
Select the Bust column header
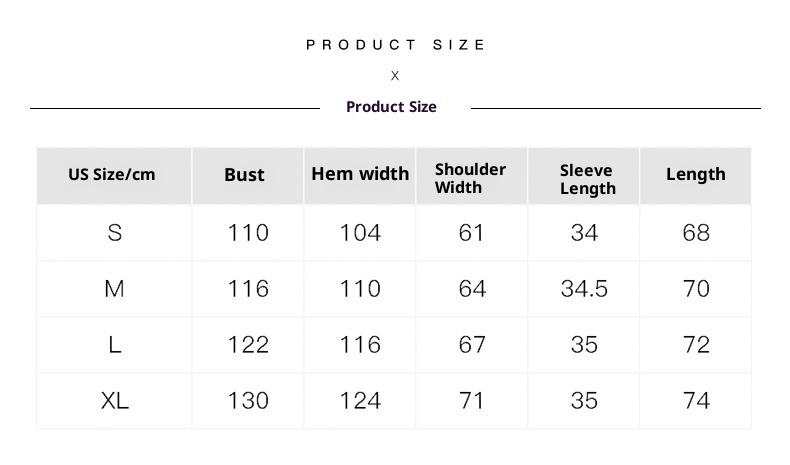pos(244,175)
